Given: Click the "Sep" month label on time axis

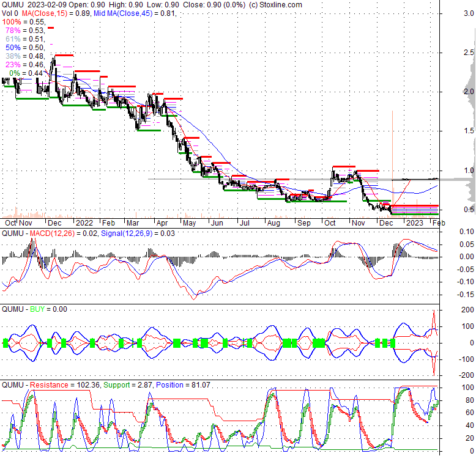Looking at the screenshot, I should pos(304,223).
